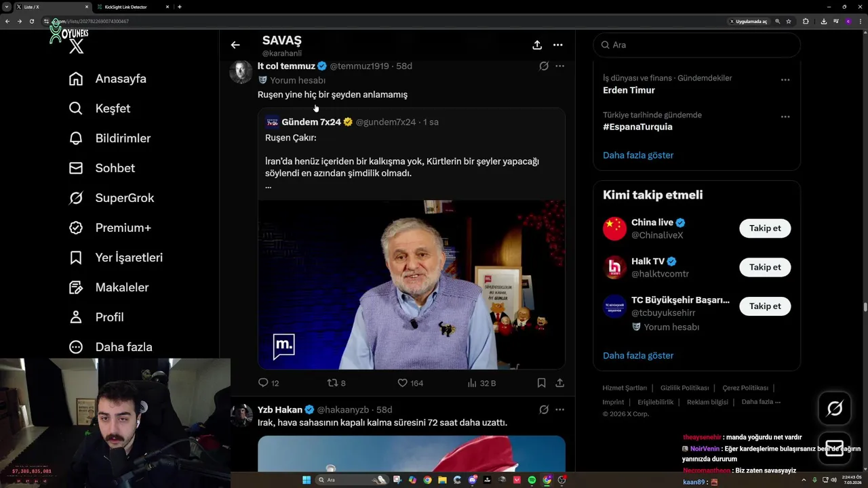The image size is (868, 488).
Task: Show more trends via Daha fazla göster
Action: tap(638, 155)
